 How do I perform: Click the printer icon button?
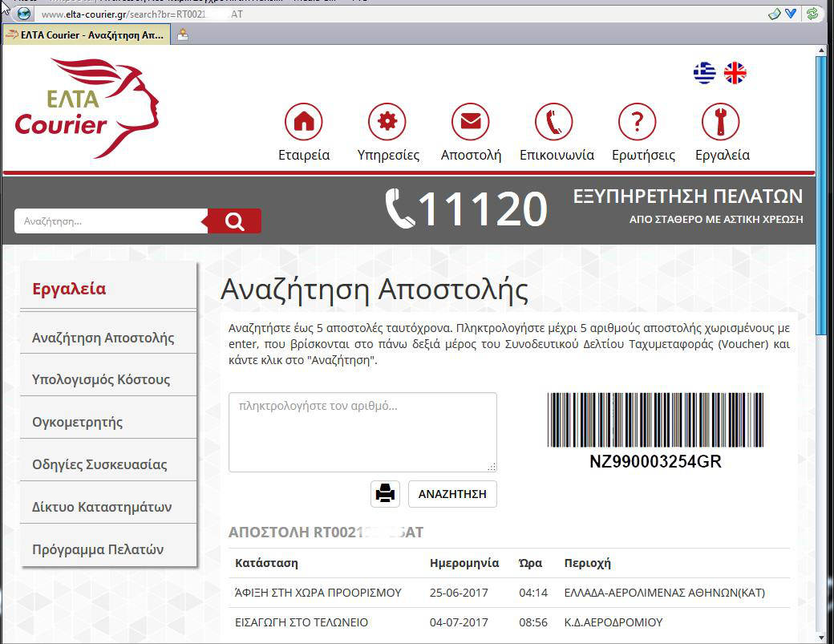(x=385, y=493)
